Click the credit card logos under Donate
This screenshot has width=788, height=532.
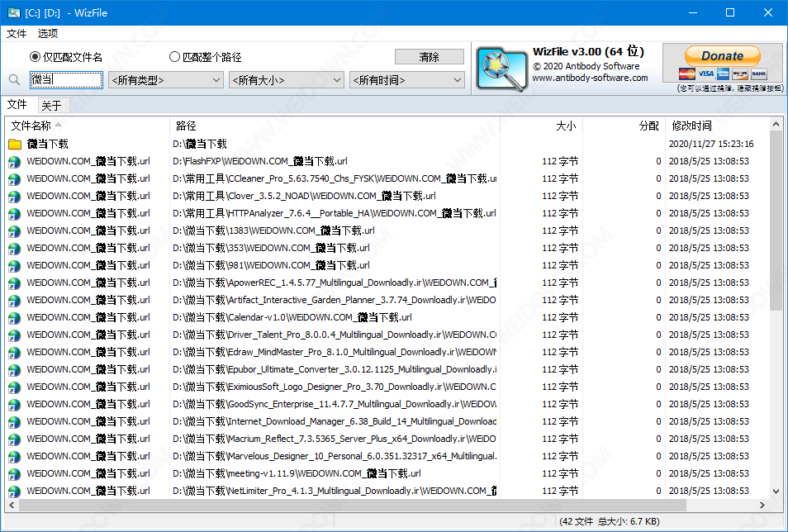723,74
